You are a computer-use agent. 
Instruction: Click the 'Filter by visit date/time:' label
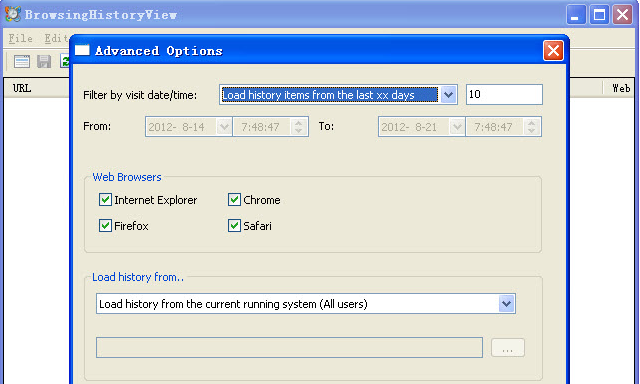pyautogui.click(x=140, y=95)
